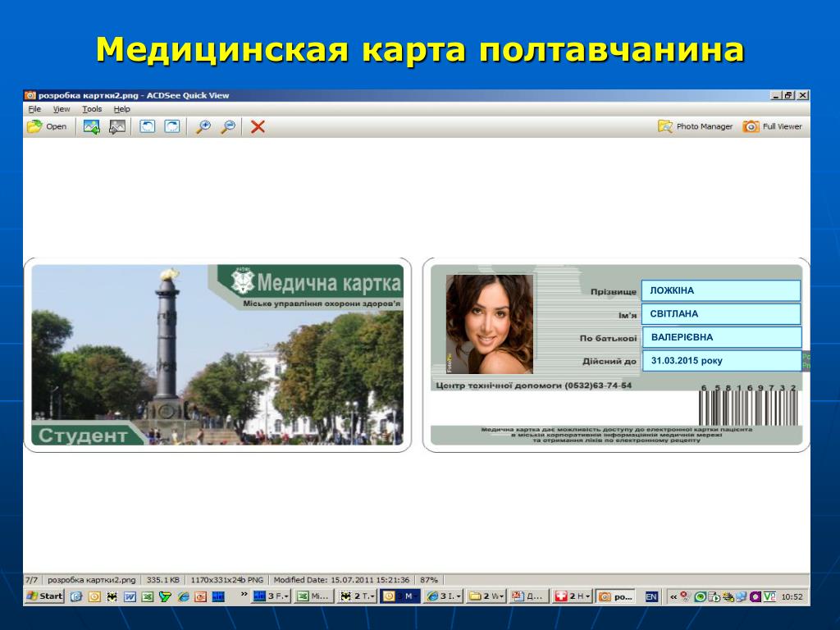
Task: Click the '87%' zoom level in status bar
Action: pyautogui.click(x=428, y=580)
